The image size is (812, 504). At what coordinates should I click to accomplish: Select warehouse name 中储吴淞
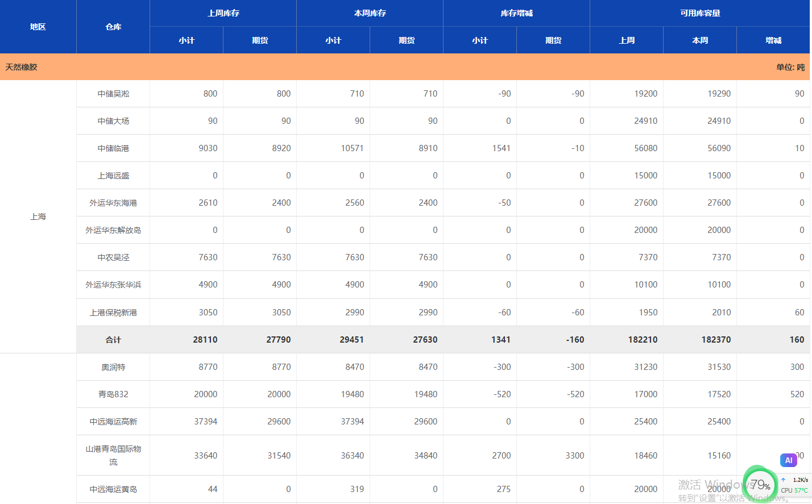[113, 94]
